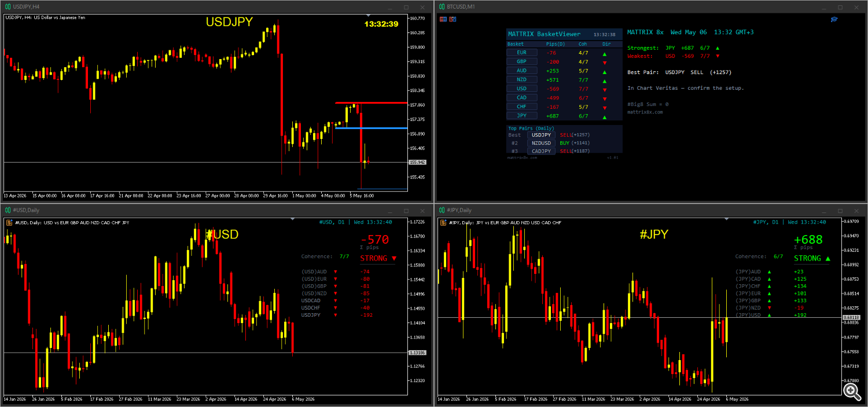Click the expert advisor icon in #USD chart
This screenshot has height=407, width=868.
pyautogui.click(x=9, y=222)
